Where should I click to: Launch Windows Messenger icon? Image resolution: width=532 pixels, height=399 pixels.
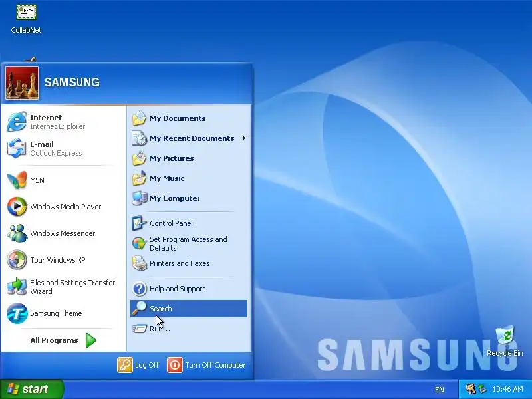point(17,233)
